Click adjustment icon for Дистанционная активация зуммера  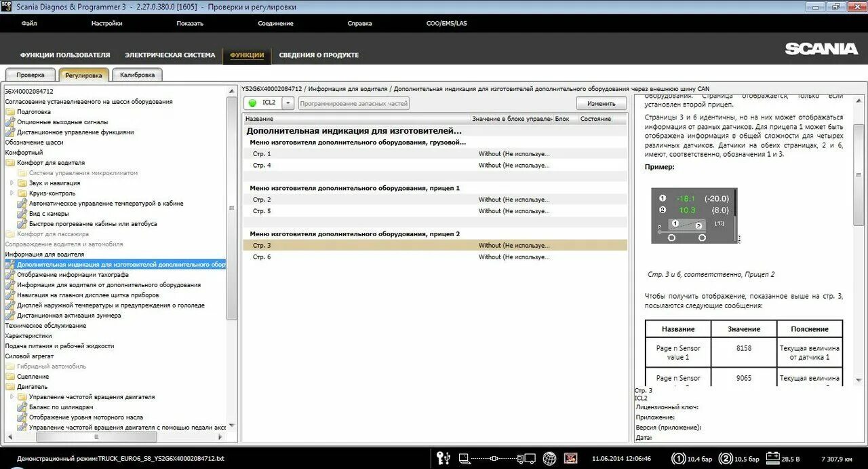(x=10, y=316)
